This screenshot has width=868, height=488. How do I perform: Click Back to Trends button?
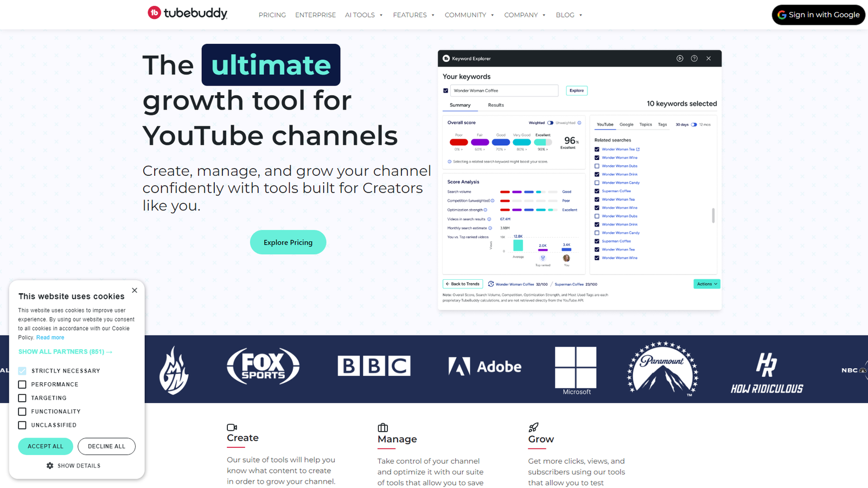tap(463, 284)
